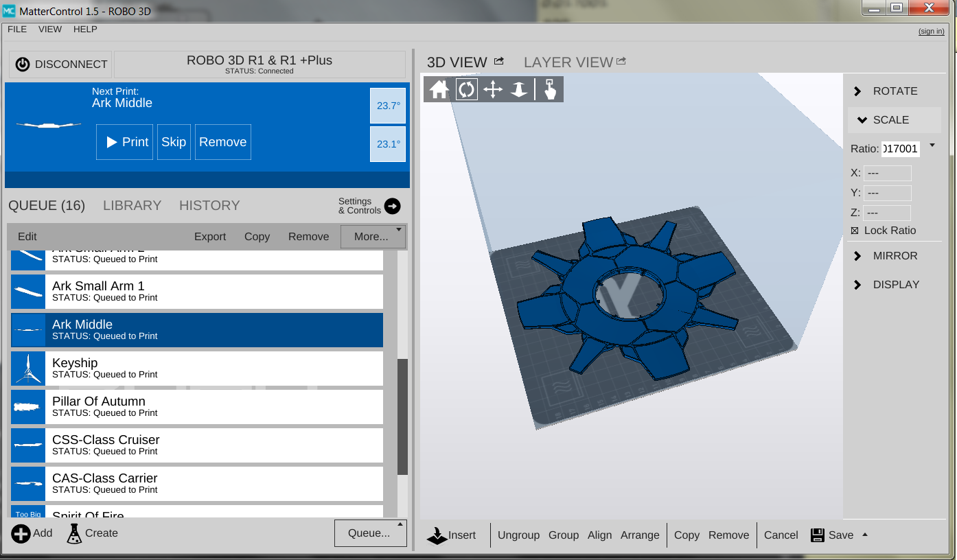This screenshot has height=560, width=957.
Task: Collapse the SCALE section
Action: 894,120
